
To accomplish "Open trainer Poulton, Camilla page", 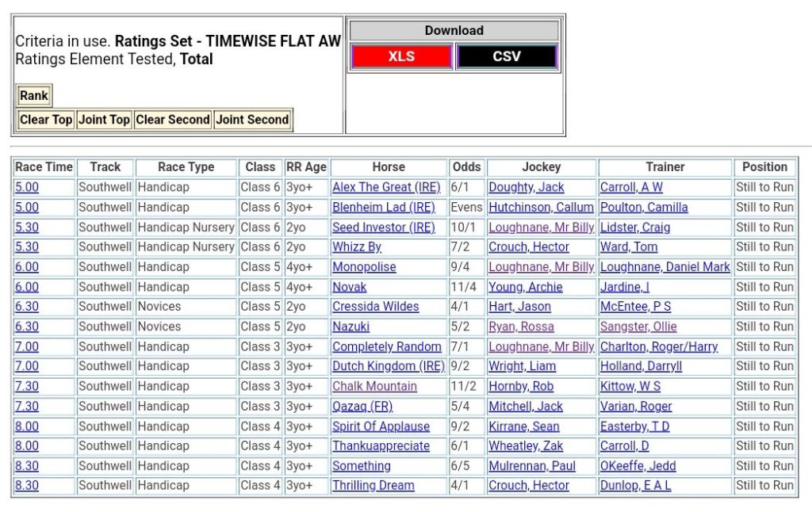I will (x=644, y=207).
